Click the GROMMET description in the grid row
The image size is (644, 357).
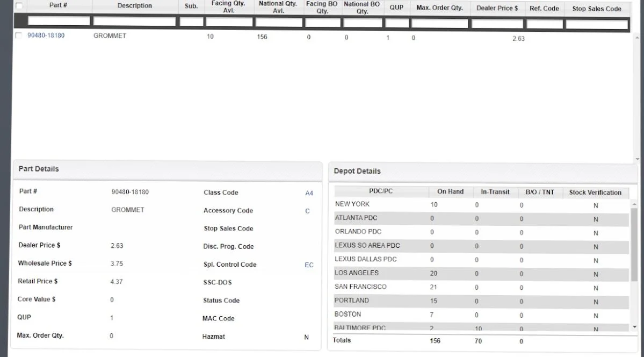pyautogui.click(x=110, y=36)
